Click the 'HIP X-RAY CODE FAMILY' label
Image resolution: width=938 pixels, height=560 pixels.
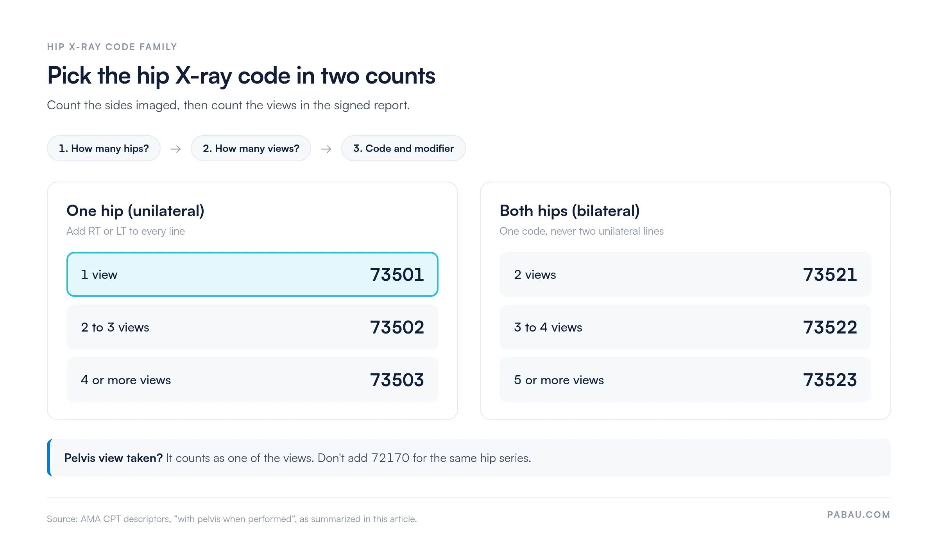coord(112,47)
